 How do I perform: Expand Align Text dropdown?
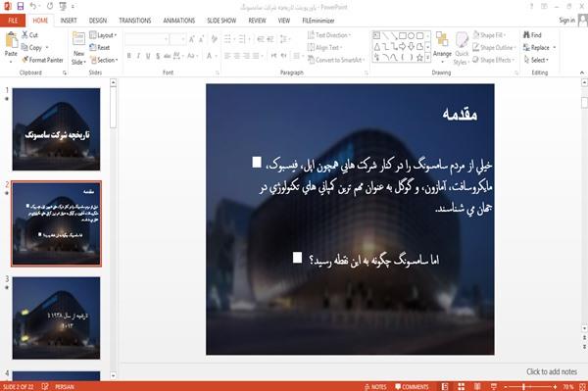(324, 47)
